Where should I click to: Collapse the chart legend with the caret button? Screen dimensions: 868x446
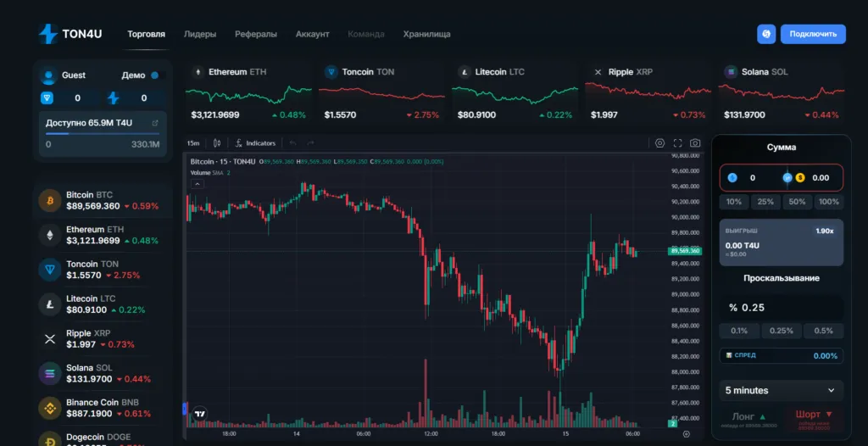pyautogui.click(x=198, y=184)
